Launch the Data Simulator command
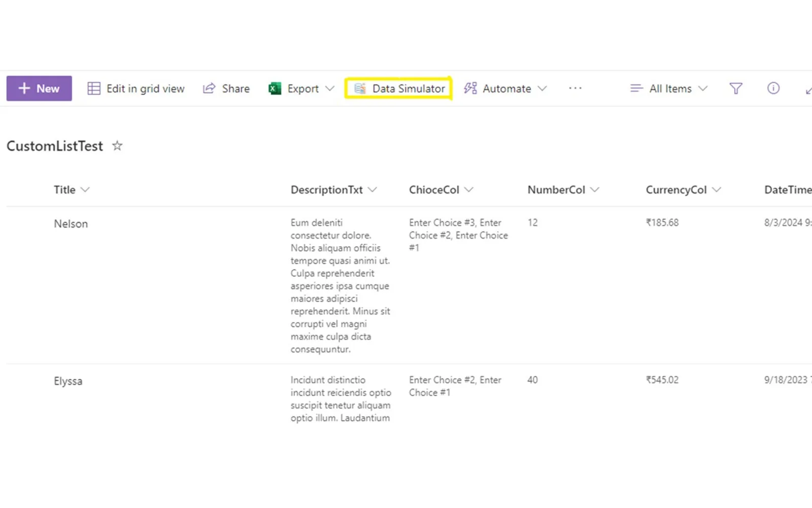 (399, 88)
